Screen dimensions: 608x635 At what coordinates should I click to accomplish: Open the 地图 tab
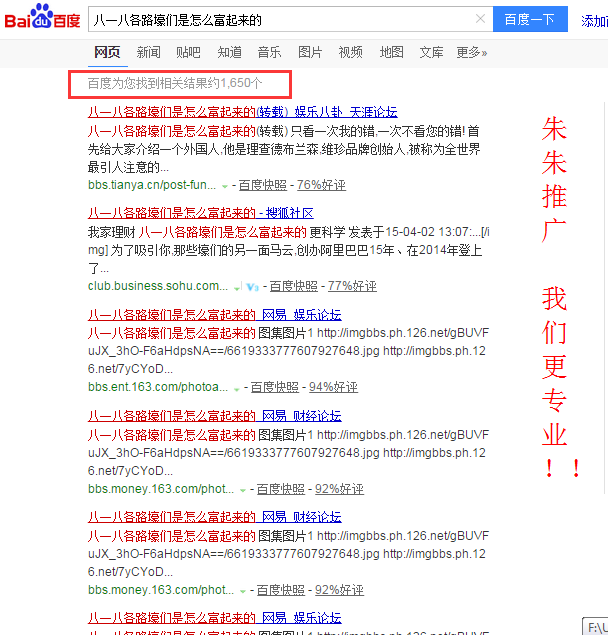391,52
